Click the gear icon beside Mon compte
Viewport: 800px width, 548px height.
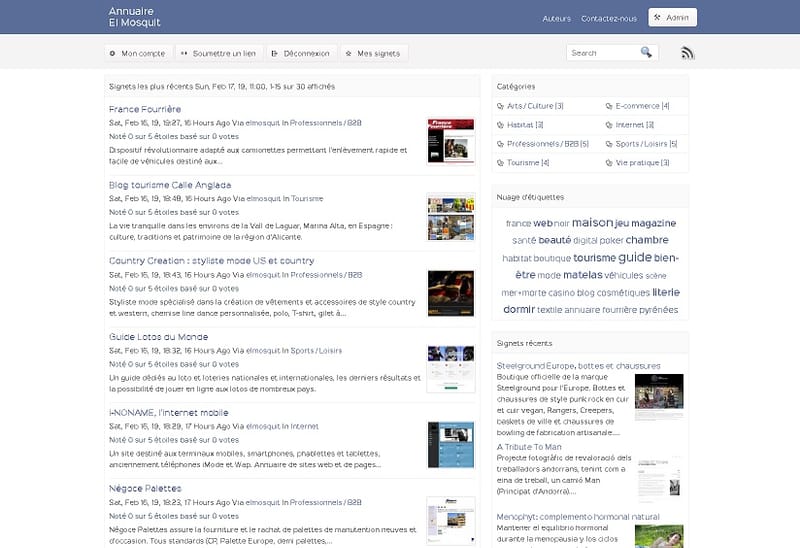(112, 53)
